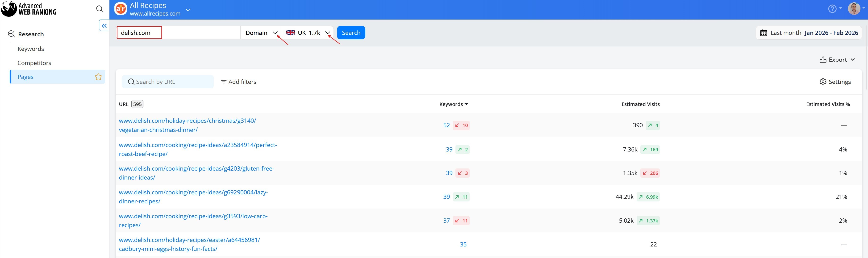868x258 pixels.
Task: Click the red 10 decrease badge
Action: click(461, 125)
